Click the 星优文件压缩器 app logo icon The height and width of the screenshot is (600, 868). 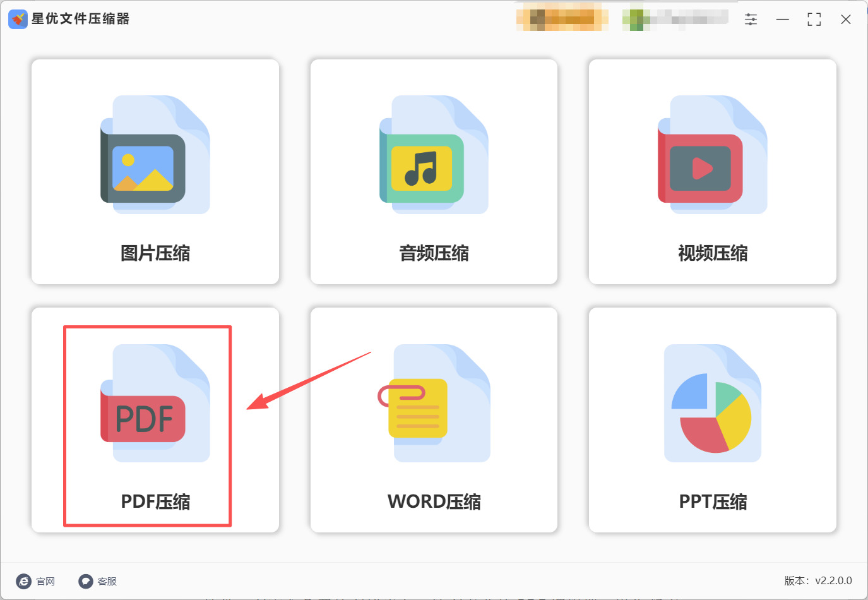(18, 19)
